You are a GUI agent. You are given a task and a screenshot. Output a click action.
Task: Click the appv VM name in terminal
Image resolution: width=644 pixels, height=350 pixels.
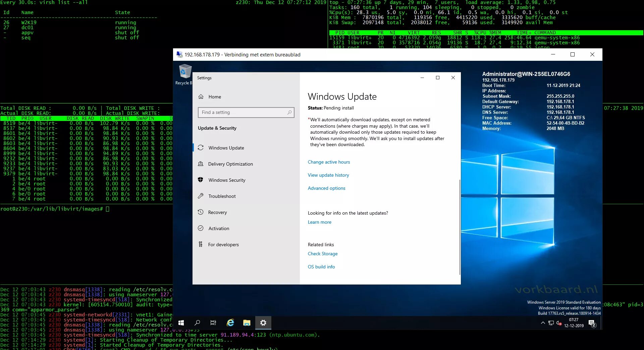point(28,33)
